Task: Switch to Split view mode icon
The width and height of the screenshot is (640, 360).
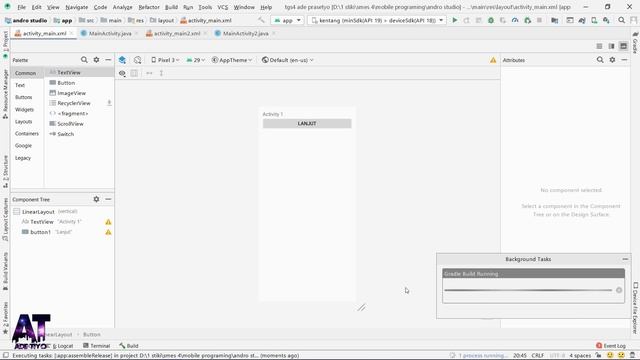Action: (x=611, y=46)
